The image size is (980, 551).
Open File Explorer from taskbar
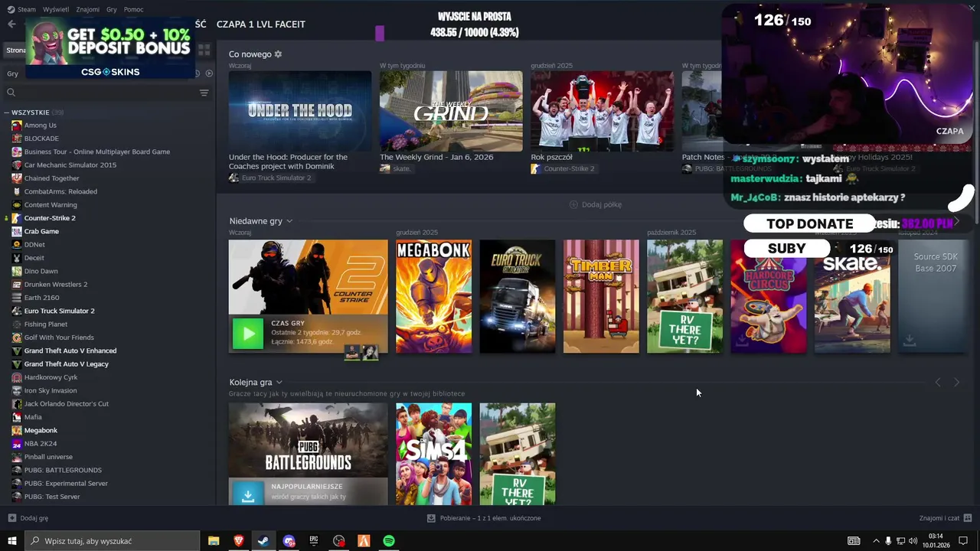coord(214,541)
